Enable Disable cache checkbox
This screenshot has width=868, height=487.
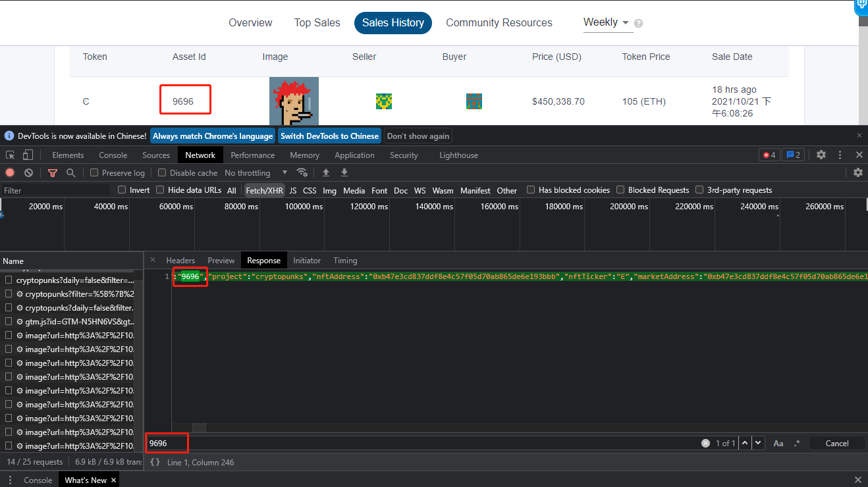pos(162,172)
